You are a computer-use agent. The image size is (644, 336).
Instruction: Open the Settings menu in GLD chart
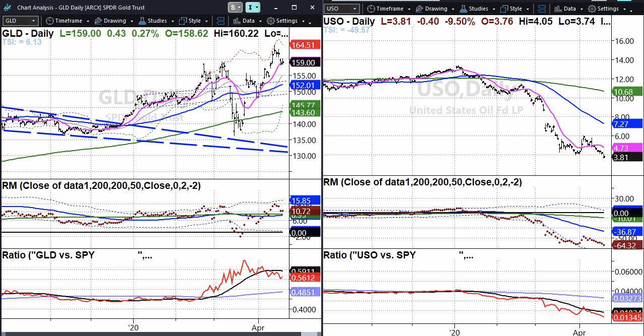pyautogui.click(x=286, y=21)
